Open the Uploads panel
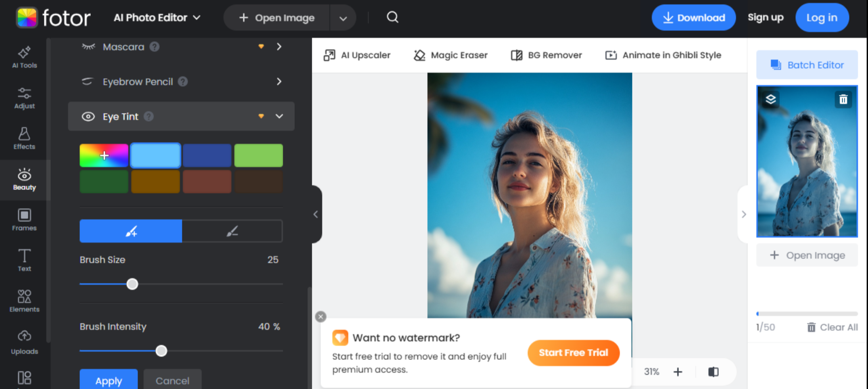 click(x=24, y=342)
